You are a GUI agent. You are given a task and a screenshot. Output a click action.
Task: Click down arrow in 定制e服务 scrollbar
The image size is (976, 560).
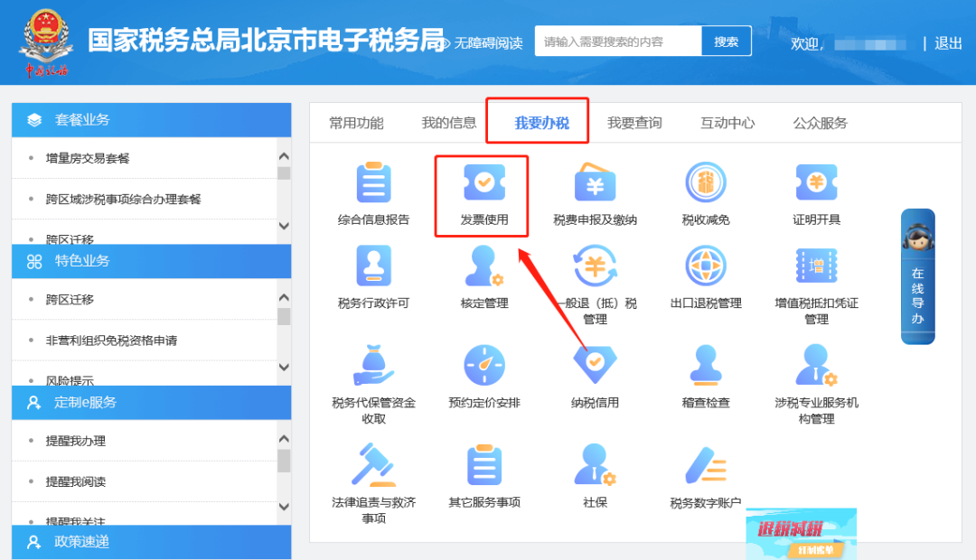pyautogui.click(x=284, y=507)
